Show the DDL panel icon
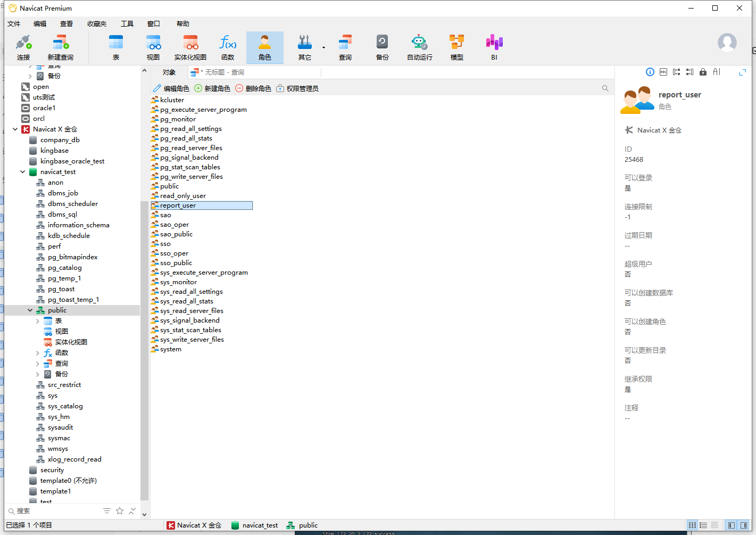756x535 pixels. 663,72
